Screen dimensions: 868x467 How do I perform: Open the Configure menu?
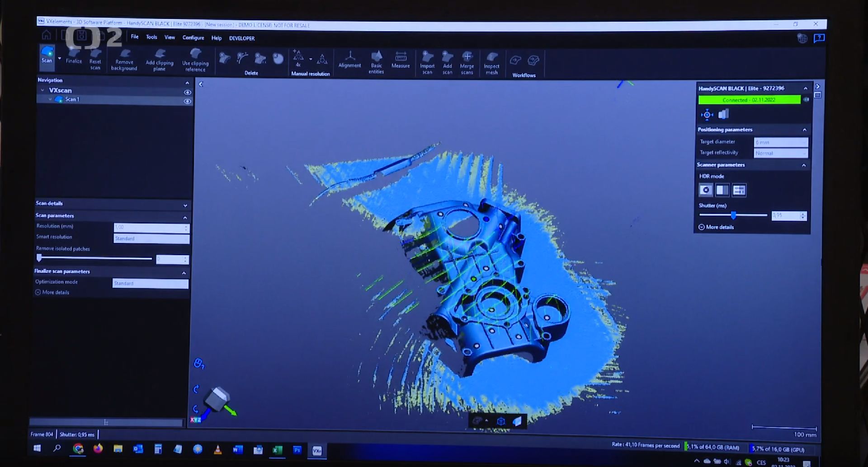click(x=193, y=38)
